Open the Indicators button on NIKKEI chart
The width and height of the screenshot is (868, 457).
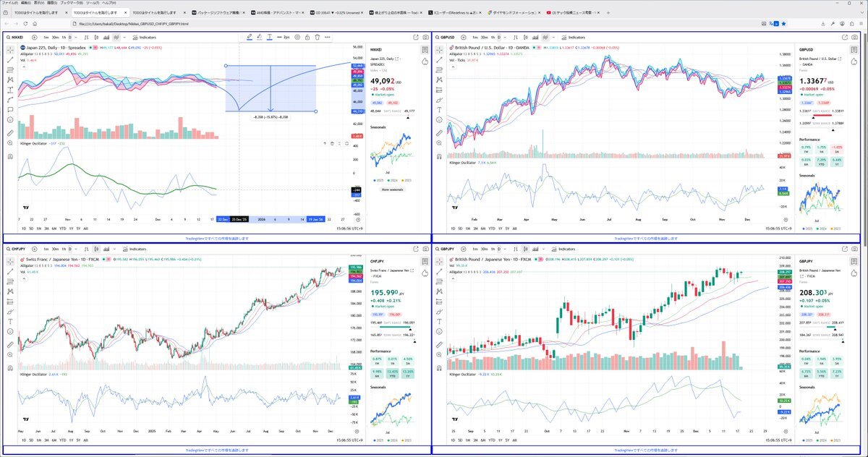click(145, 37)
